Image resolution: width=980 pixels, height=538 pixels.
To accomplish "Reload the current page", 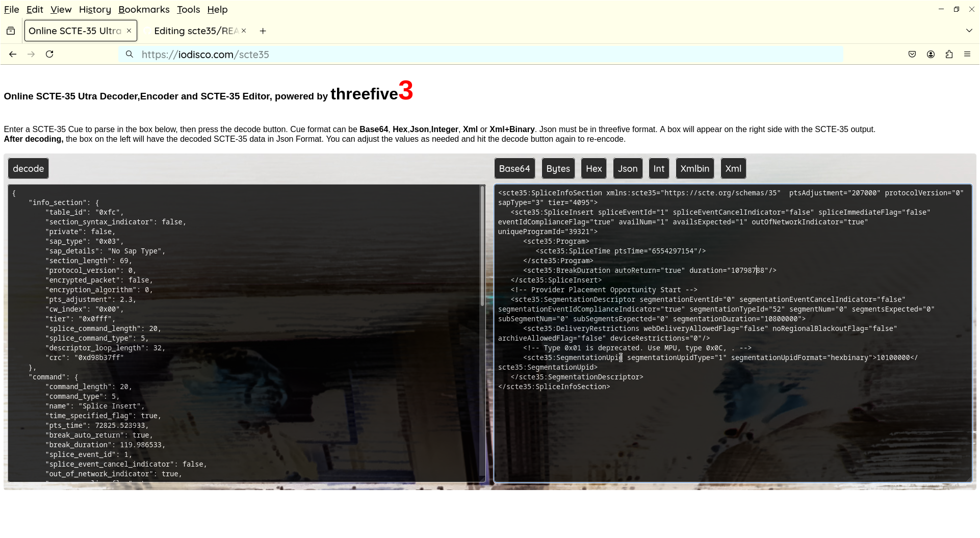I will tap(49, 54).
